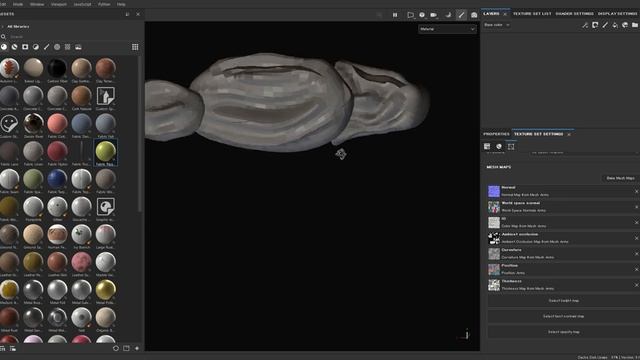
Task: Undock the Assets panel
Action: pos(127,14)
